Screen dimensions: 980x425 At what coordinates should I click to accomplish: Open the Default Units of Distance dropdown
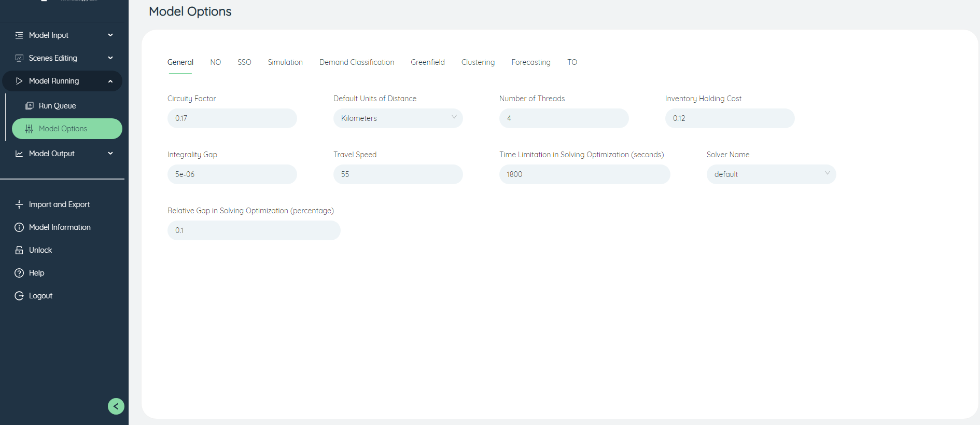[x=398, y=118]
